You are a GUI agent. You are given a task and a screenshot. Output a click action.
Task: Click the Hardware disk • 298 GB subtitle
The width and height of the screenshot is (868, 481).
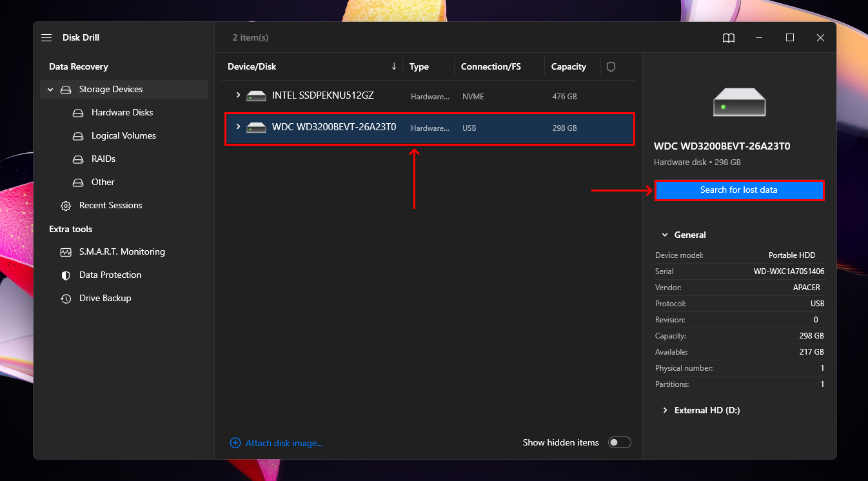click(697, 162)
